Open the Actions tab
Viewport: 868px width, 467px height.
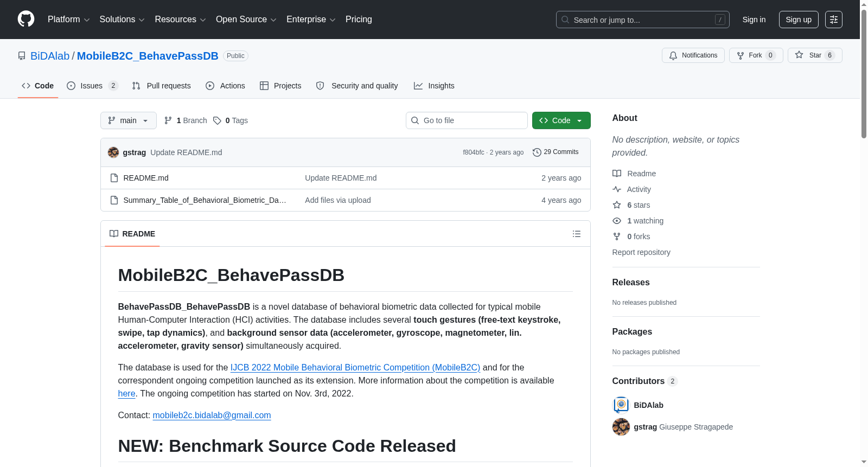coord(226,86)
